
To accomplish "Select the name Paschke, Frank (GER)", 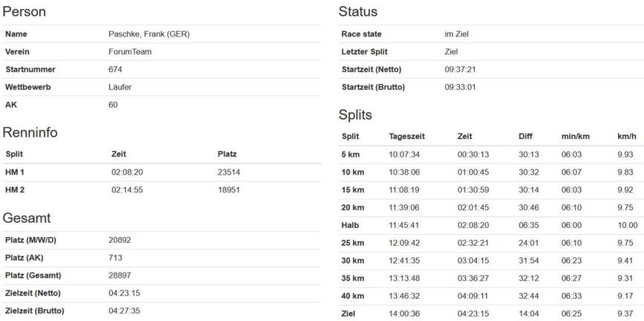I will 149,34.
